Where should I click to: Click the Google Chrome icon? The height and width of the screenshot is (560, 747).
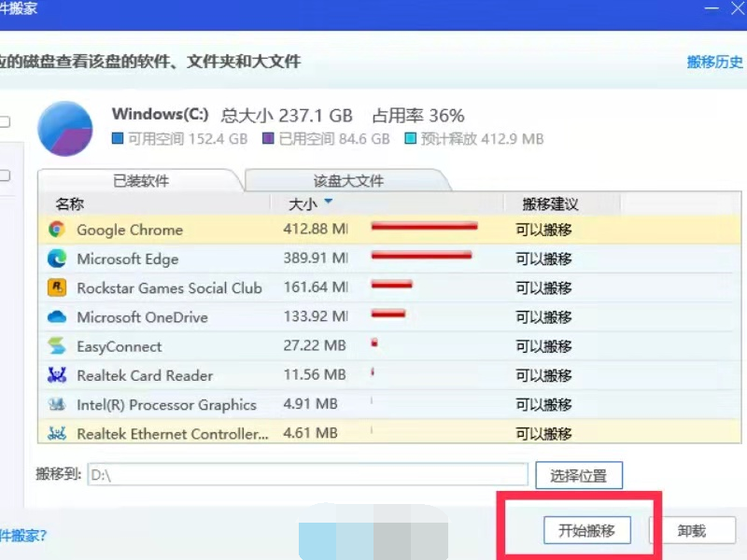click(57, 230)
